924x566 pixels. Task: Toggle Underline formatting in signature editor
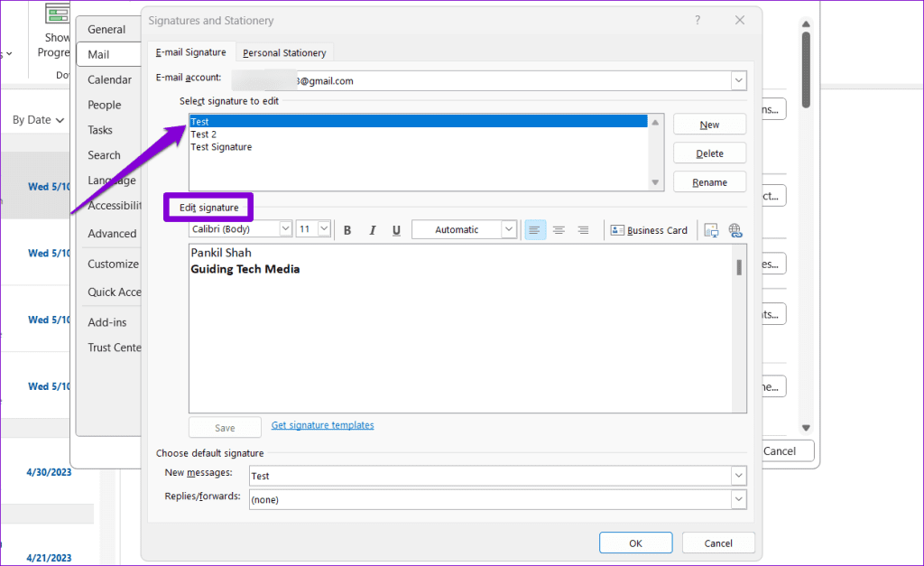397,230
